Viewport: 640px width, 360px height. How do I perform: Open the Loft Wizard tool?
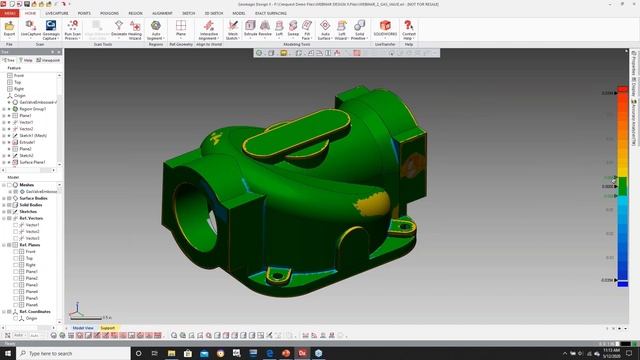coord(342,29)
